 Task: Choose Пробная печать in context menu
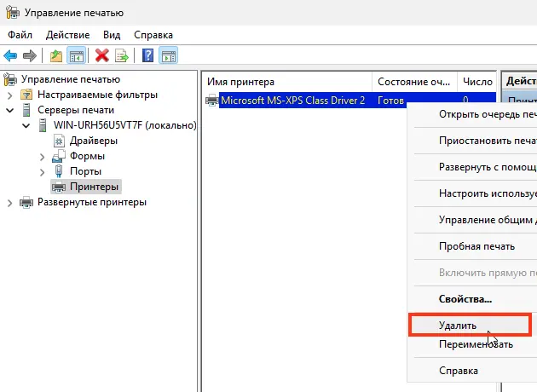click(472, 246)
